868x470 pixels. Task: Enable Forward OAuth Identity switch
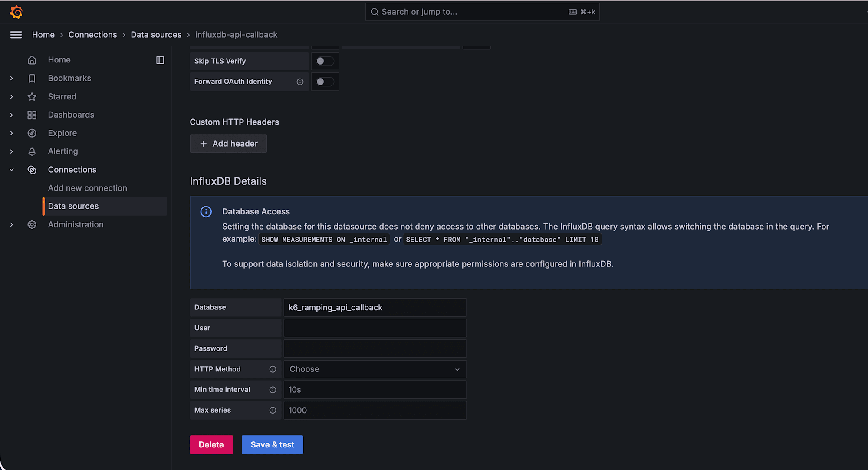click(x=325, y=82)
